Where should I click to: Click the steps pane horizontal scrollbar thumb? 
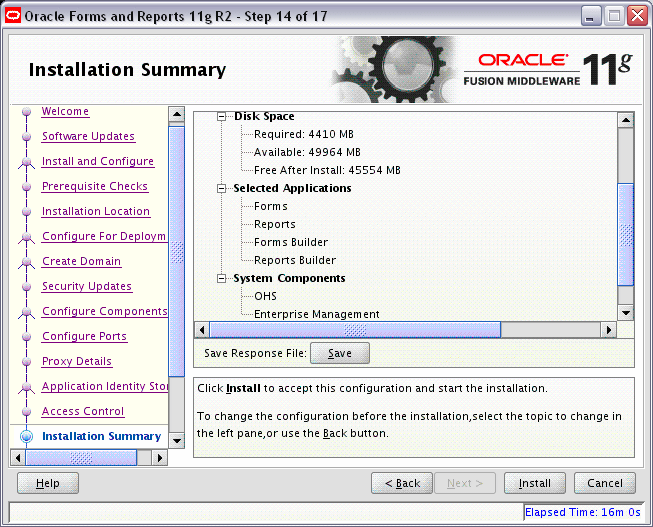pos(81,458)
